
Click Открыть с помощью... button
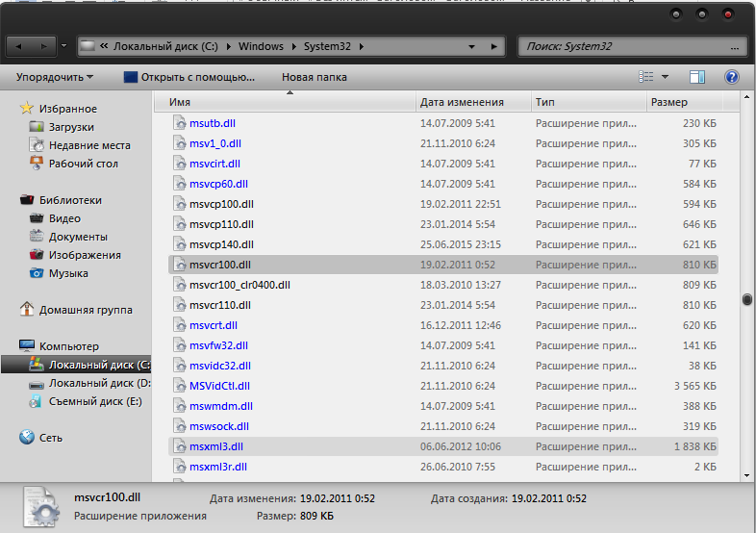pyautogui.click(x=189, y=77)
